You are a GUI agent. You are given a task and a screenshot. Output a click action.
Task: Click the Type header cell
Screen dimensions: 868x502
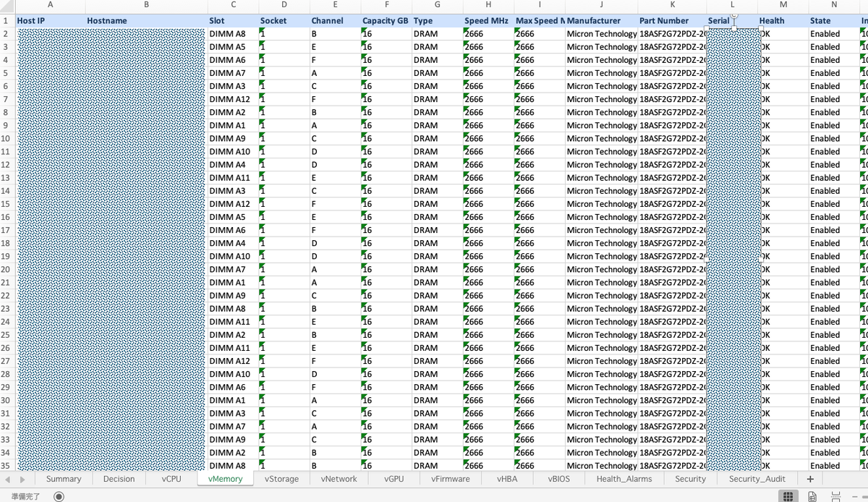click(x=437, y=20)
